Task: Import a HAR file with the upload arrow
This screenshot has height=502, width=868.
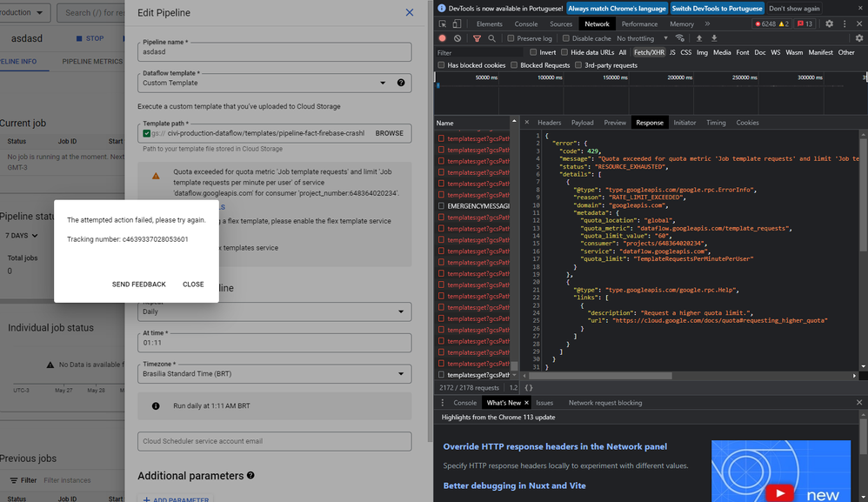Action: point(699,38)
